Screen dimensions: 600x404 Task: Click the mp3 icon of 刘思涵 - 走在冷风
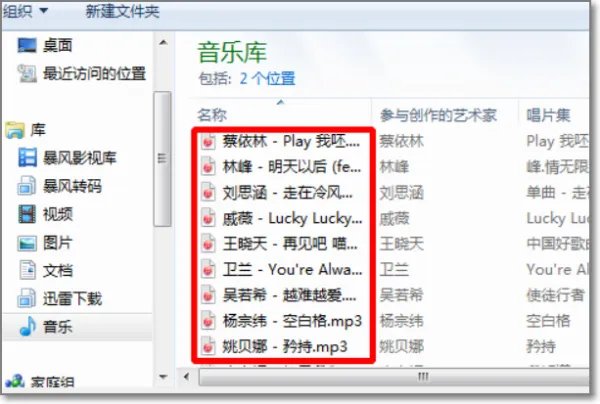point(208,192)
